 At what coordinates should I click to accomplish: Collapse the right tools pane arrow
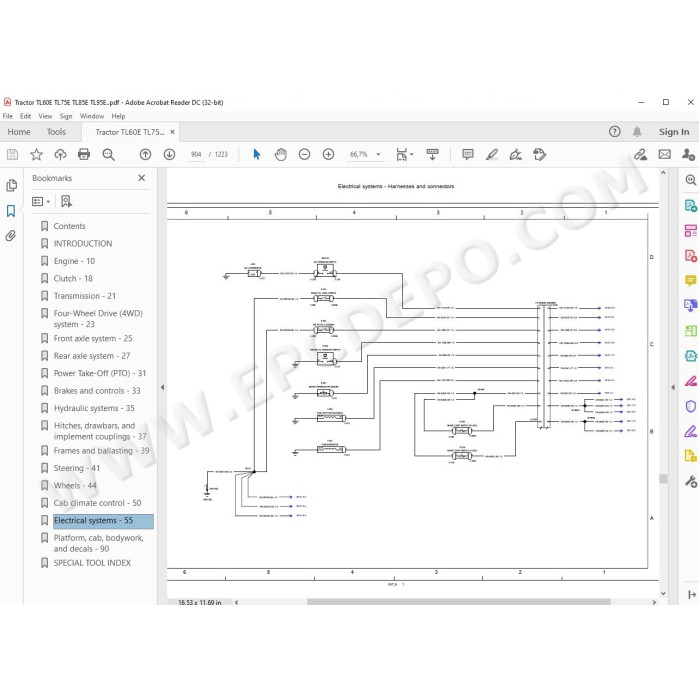point(673,388)
